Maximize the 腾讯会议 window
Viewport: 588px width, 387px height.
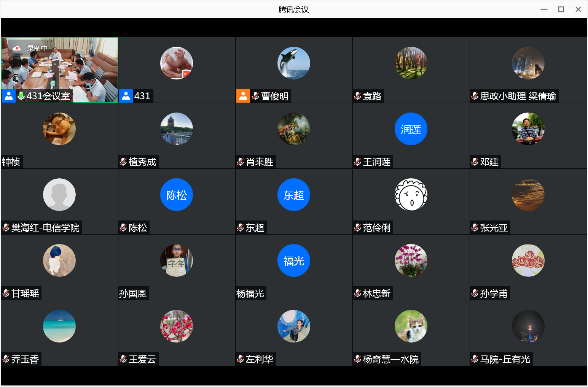(x=561, y=9)
